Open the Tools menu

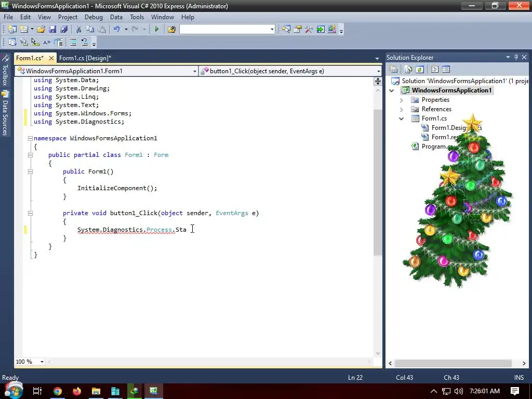tap(137, 17)
